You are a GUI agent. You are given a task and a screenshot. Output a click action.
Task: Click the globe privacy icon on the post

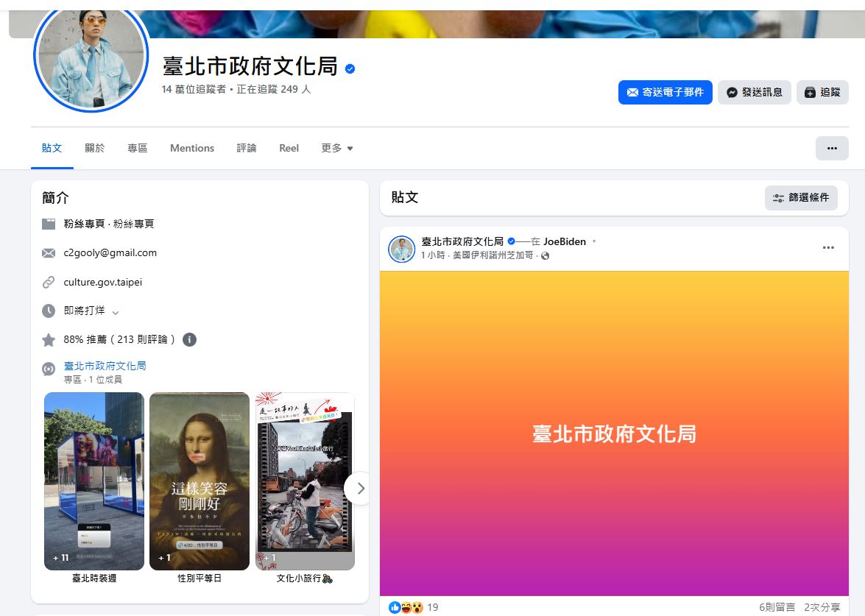point(545,256)
